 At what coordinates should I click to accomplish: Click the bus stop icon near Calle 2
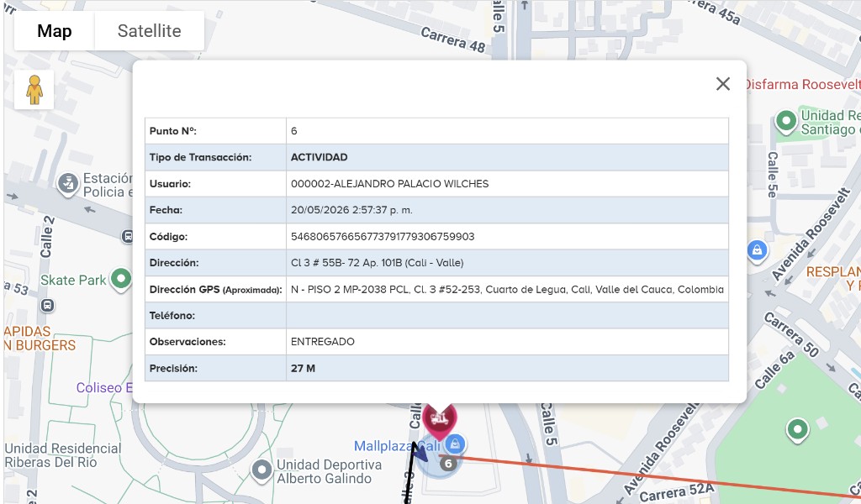click(128, 236)
